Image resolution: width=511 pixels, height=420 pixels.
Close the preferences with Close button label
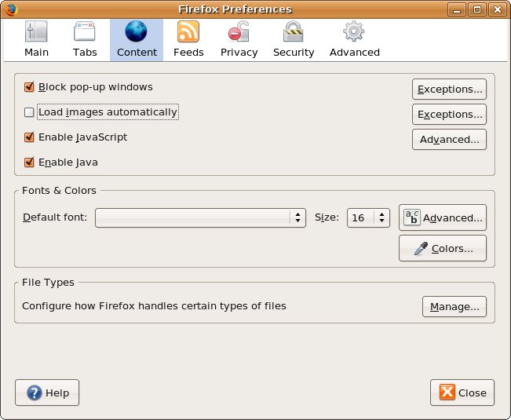[473, 393]
